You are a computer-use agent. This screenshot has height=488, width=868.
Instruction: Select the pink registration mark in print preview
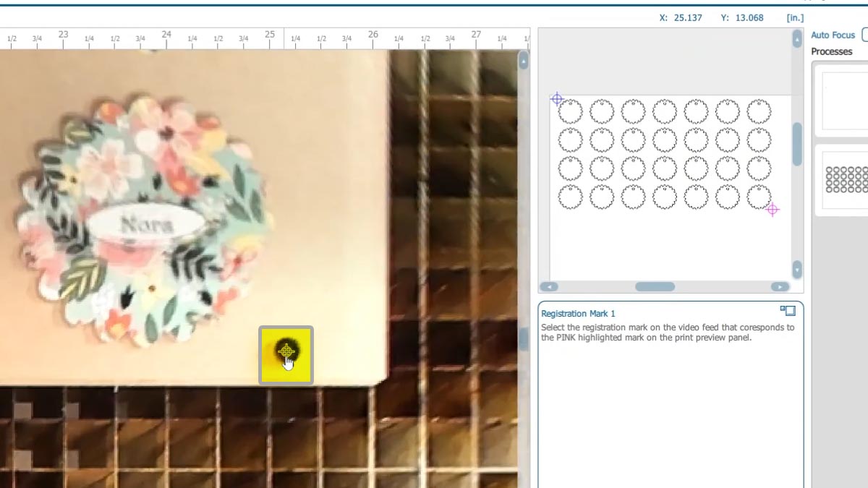(773, 210)
